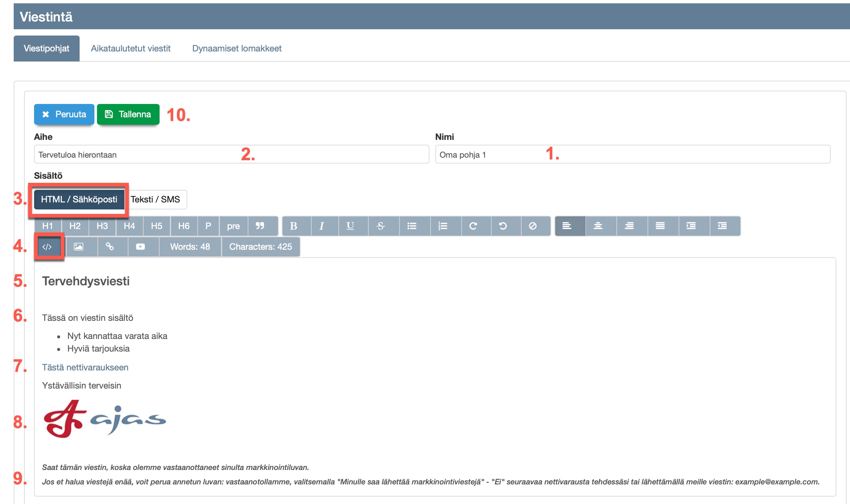
Task: Click the insert link icon
Action: 110,247
